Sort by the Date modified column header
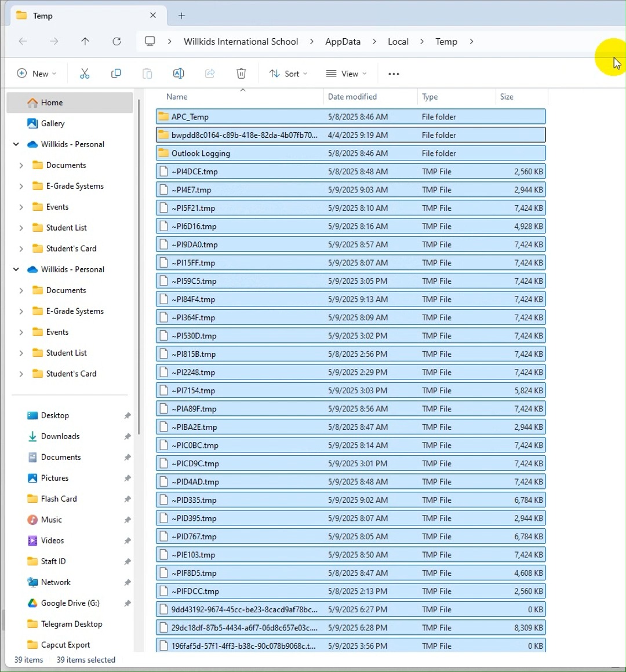This screenshot has width=626, height=672. coord(352,97)
